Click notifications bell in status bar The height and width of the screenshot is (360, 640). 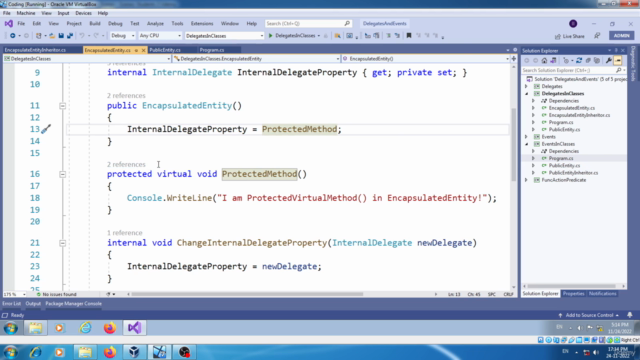pyautogui.click(x=630, y=315)
